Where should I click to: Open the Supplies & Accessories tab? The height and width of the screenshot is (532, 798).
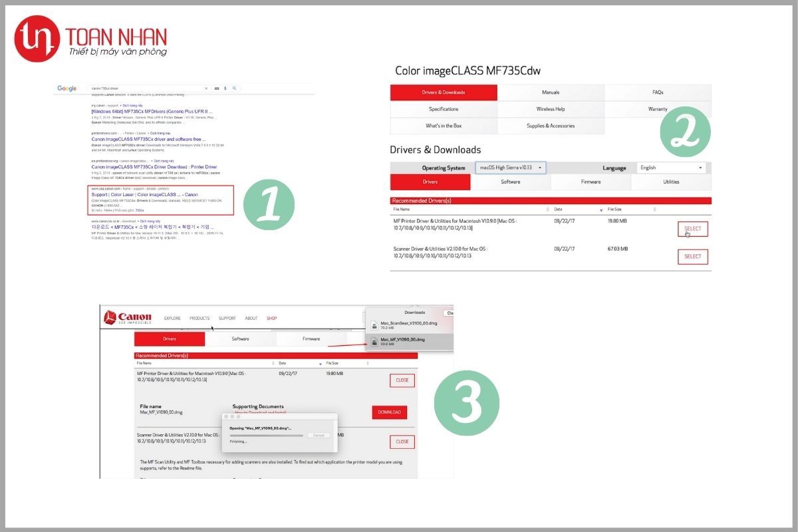point(551,126)
